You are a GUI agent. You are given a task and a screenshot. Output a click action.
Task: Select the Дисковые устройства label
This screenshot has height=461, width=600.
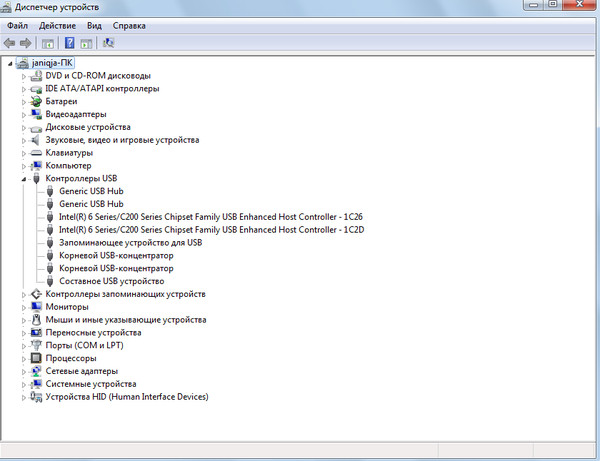pos(88,127)
